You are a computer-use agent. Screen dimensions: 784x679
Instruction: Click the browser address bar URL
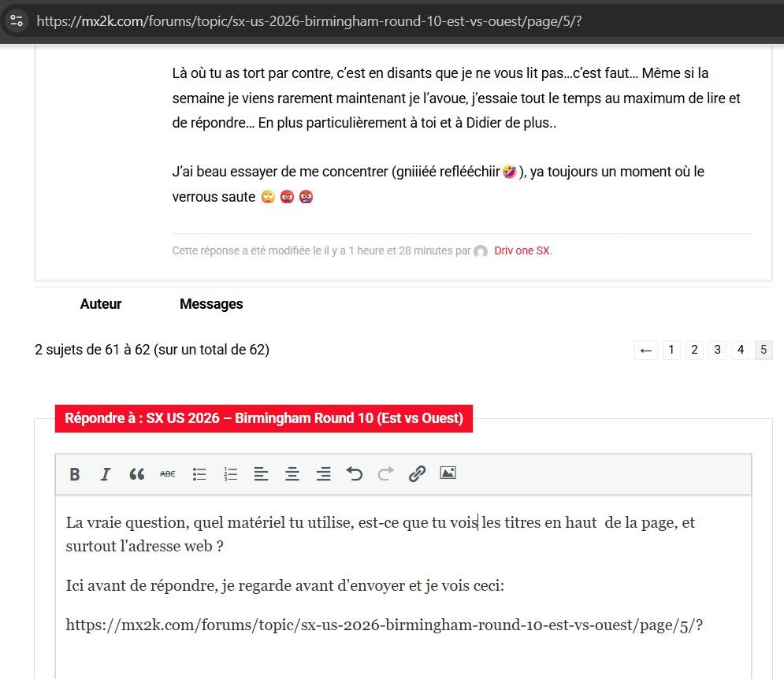point(309,21)
